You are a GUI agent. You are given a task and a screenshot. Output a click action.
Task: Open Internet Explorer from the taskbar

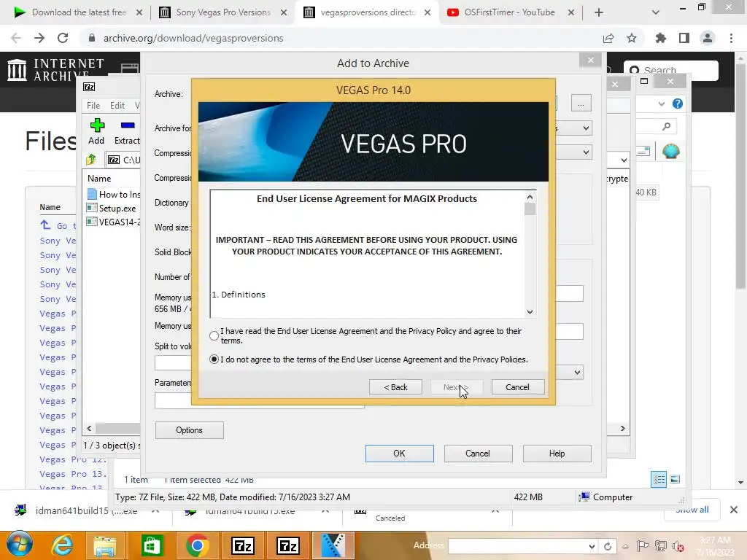coord(62,545)
